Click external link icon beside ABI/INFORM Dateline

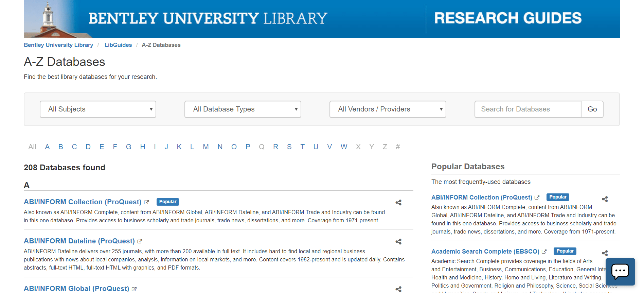coord(140,241)
